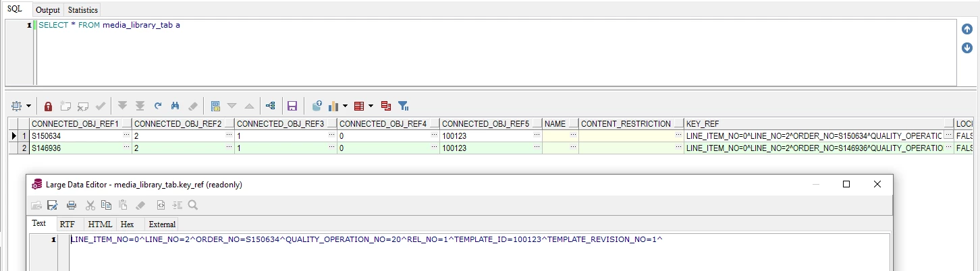Click the fetch last page icon
The height and width of the screenshot is (271, 980).
pyautogui.click(x=140, y=107)
